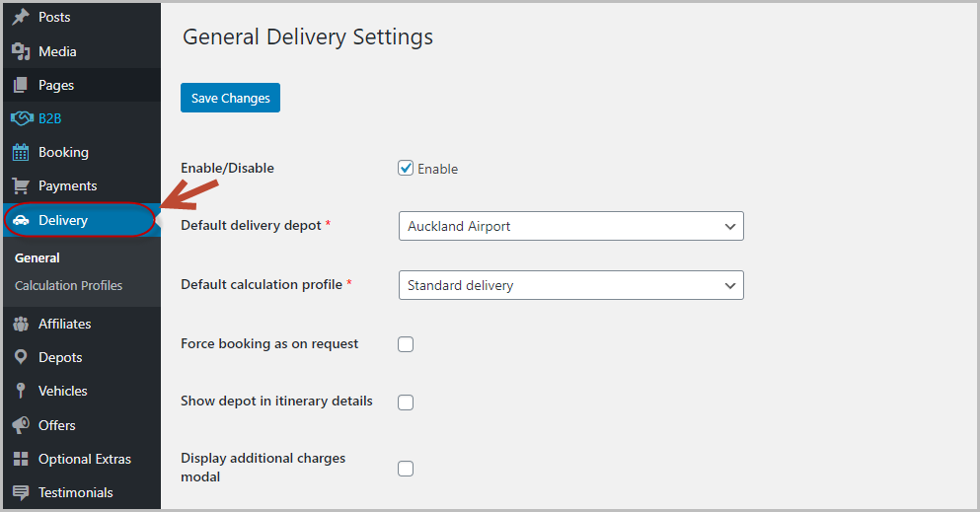The height and width of the screenshot is (512, 980).
Task: Check Display additional charges modal
Action: (x=406, y=469)
